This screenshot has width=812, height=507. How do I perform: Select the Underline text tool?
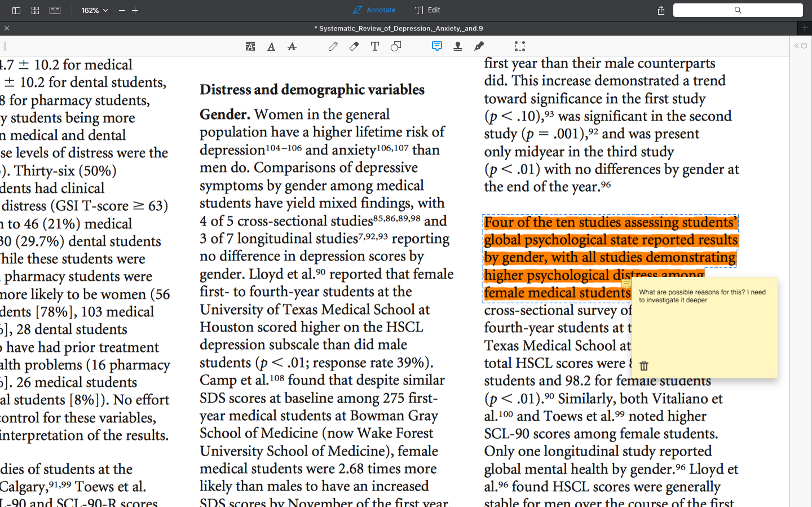(x=271, y=46)
